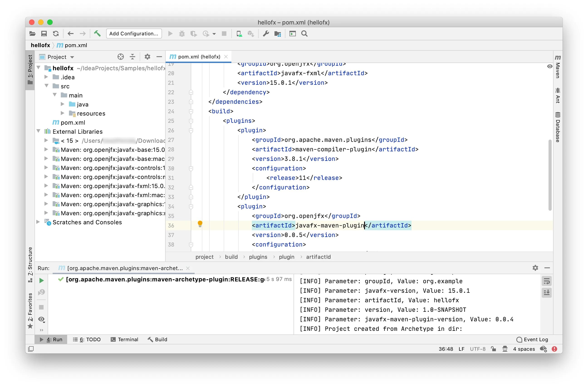Switch to the Terminal tool window tab
The width and height of the screenshot is (588, 387).
tap(125, 339)
